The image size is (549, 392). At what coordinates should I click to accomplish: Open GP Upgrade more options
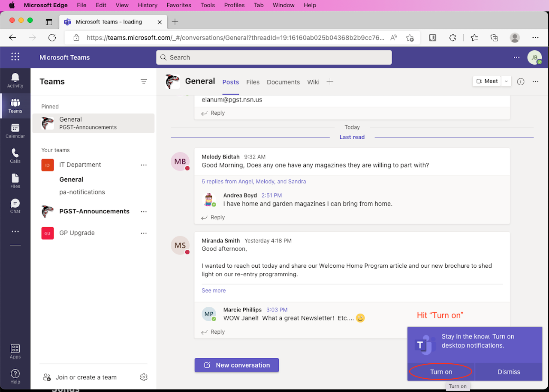pos(144,233)
